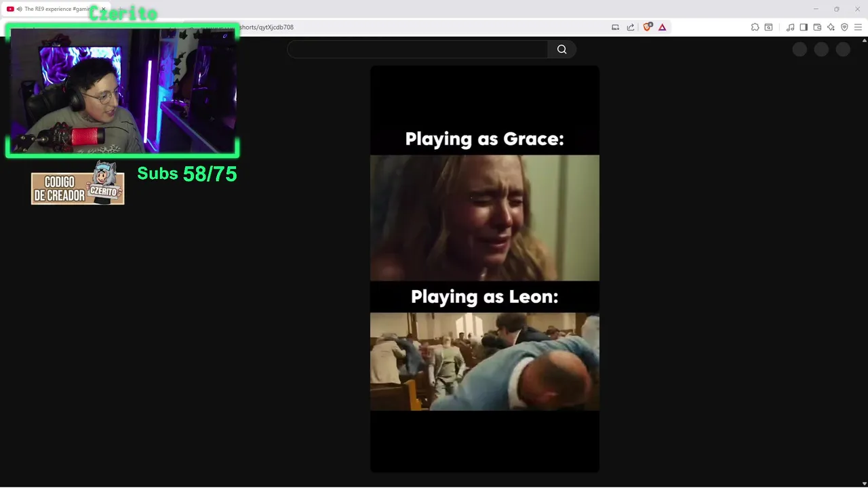Click the YouTube favicon on the tab

[x=10, y=9]
